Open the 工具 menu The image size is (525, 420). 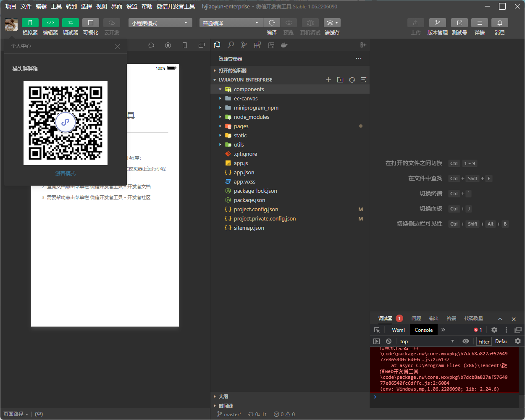[56, 6]
